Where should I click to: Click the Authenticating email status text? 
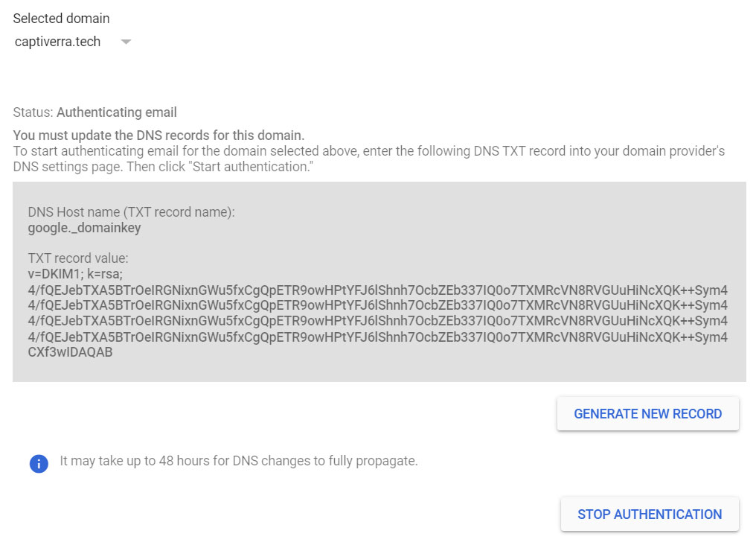pyautogui.click(x=117, y=112)
